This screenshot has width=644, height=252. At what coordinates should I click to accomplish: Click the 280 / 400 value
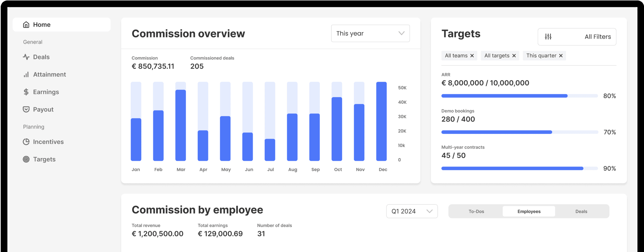[x=458, y=119]
